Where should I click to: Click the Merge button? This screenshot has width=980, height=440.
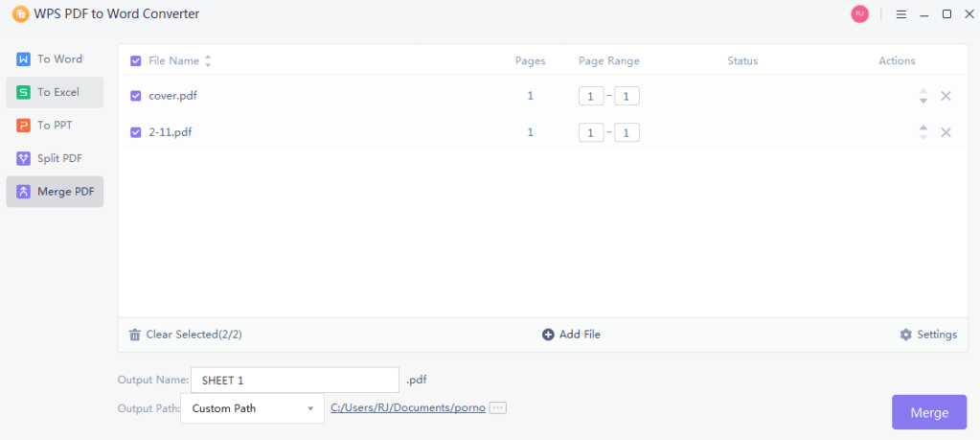[x=928, y=412]
